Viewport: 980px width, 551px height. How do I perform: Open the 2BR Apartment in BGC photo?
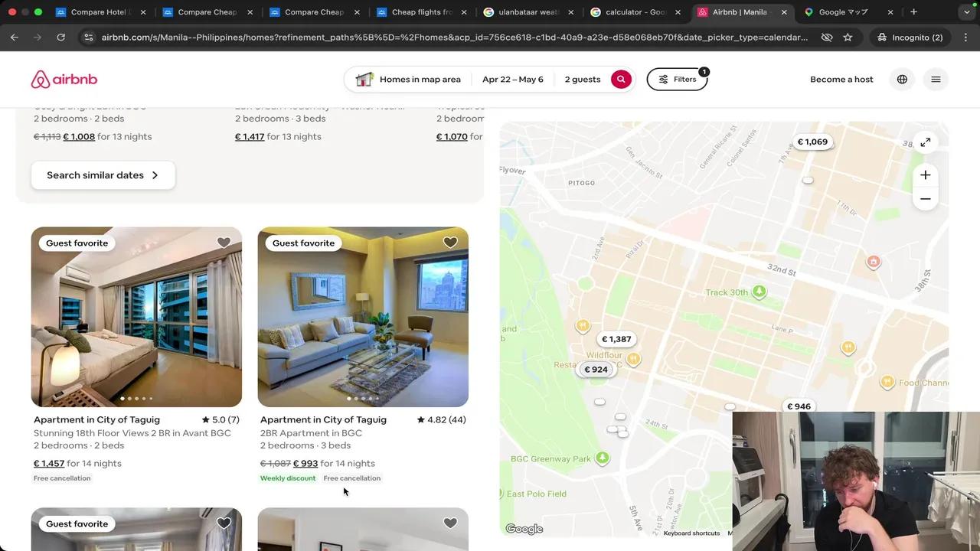coord(363,317)
